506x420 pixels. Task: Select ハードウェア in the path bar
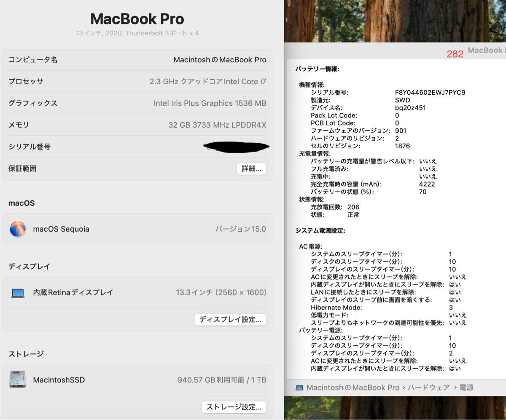(x=430, y=388)
